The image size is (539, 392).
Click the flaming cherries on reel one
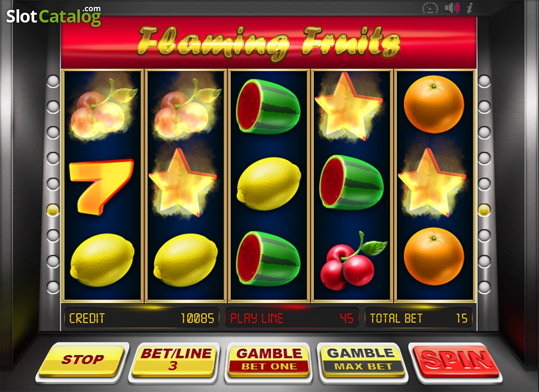pos(102,109)
